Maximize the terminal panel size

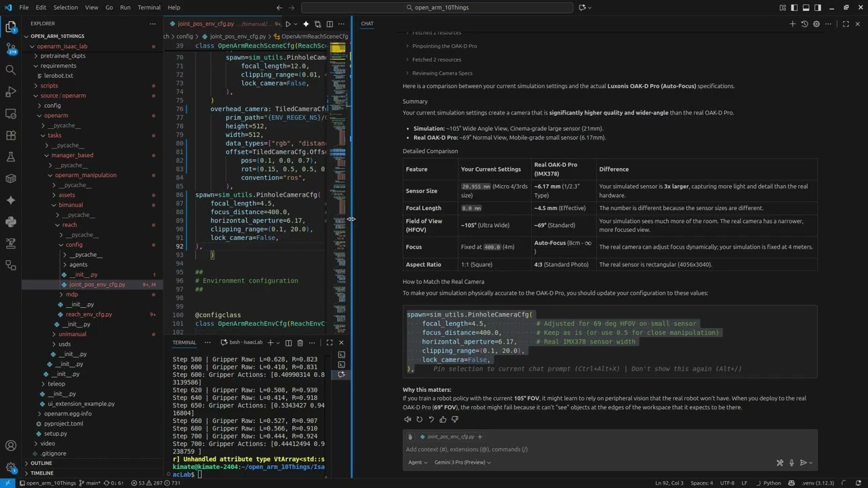point(330,343)
